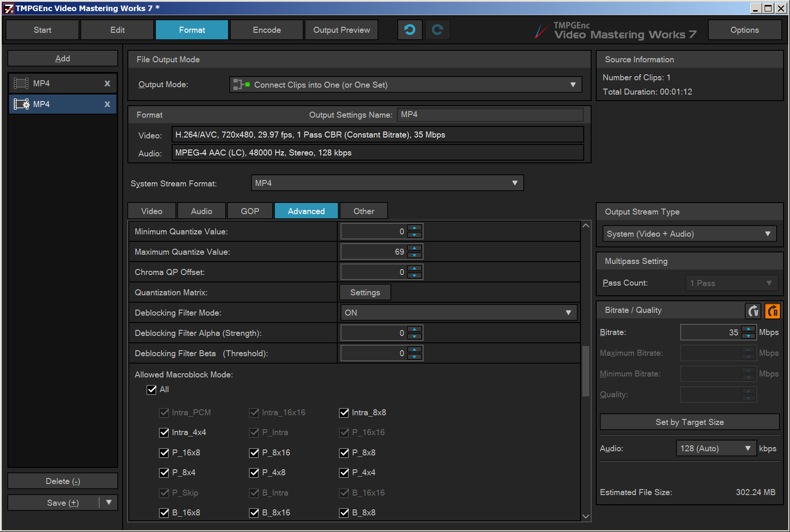The image size is (790, 532).
Task: Click the orange audio bitrate A icon
Action: [x=772, y=311]
